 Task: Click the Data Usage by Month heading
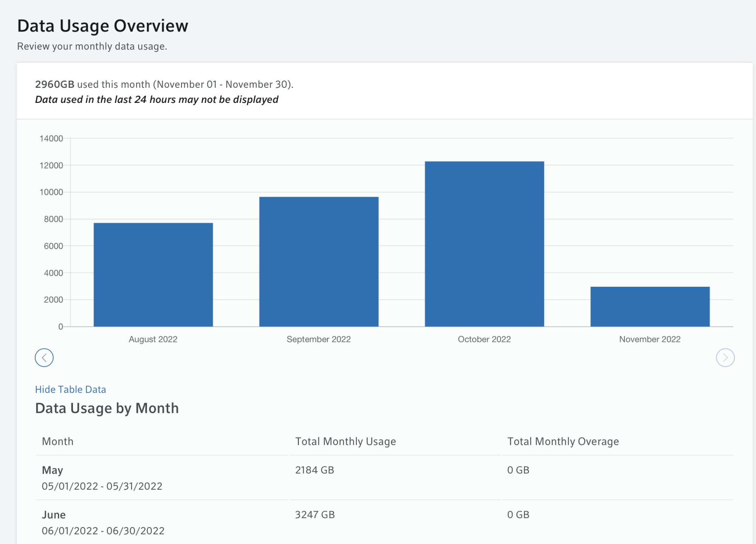tap(107, 409)
